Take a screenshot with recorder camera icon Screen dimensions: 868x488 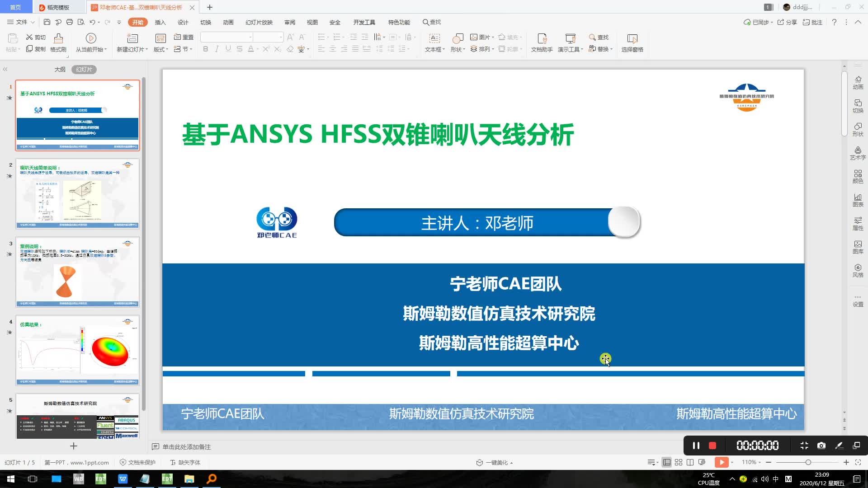click(x=821, y=446)
